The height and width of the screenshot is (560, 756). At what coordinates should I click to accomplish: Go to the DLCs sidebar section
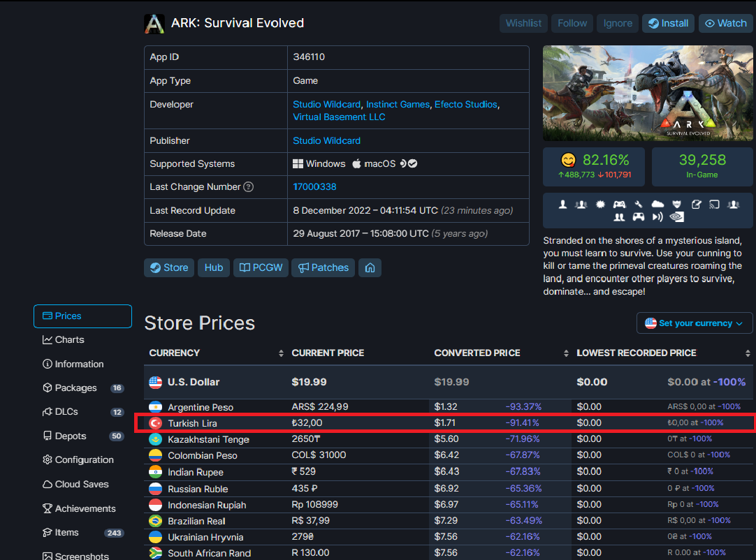[x=66, y=412]
